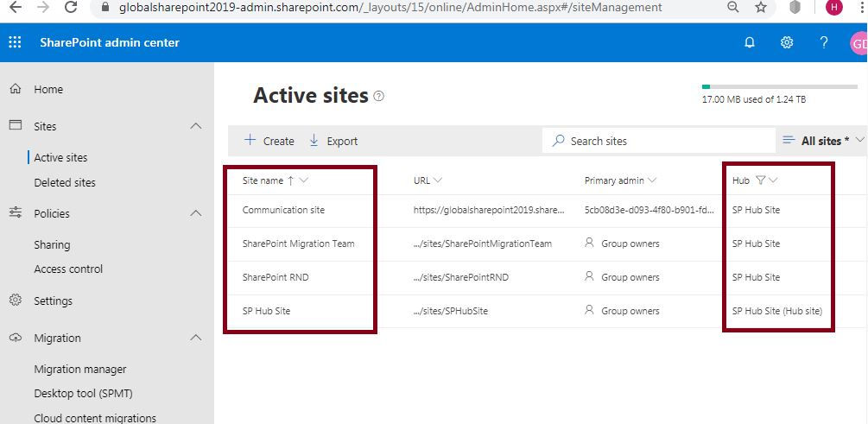Open Migration manager

[x=80, y=370]
